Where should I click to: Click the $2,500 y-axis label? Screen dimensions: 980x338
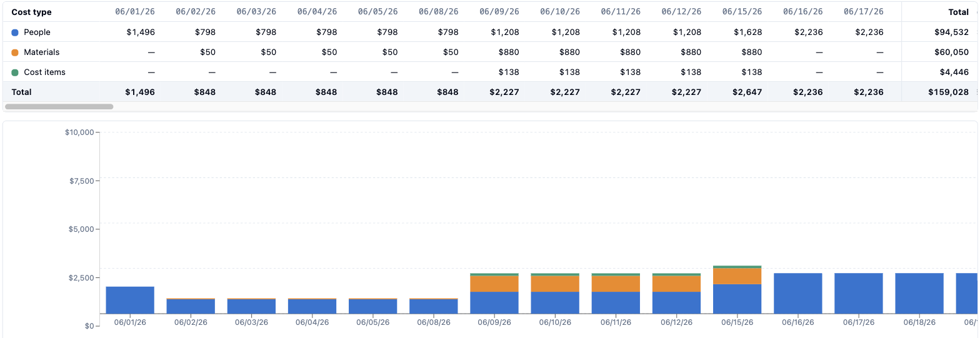click(82, 278)
